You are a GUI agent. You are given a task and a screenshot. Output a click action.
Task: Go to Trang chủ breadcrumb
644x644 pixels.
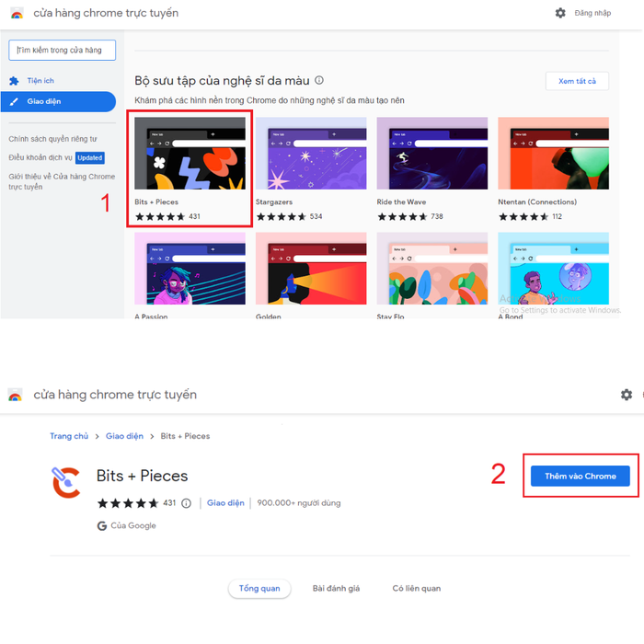pyautogui.click(x=69, y=436)
